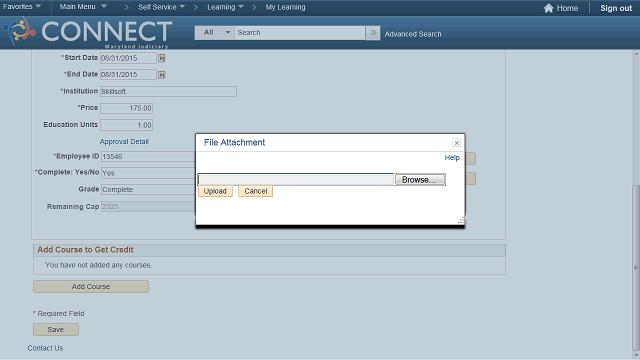
Task: Save the form
Action: click(56, 329)
